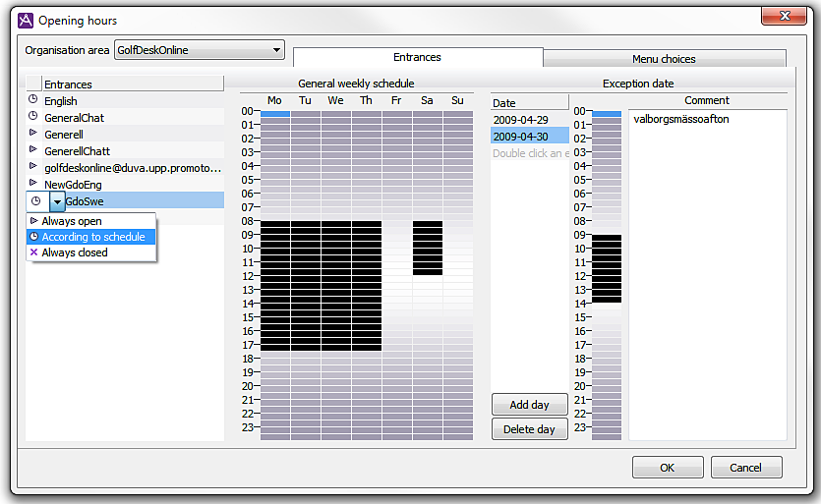Click the Fr day column header
Image resolution: width=821 pixels, height=504 pixels.
click(396, 100)
